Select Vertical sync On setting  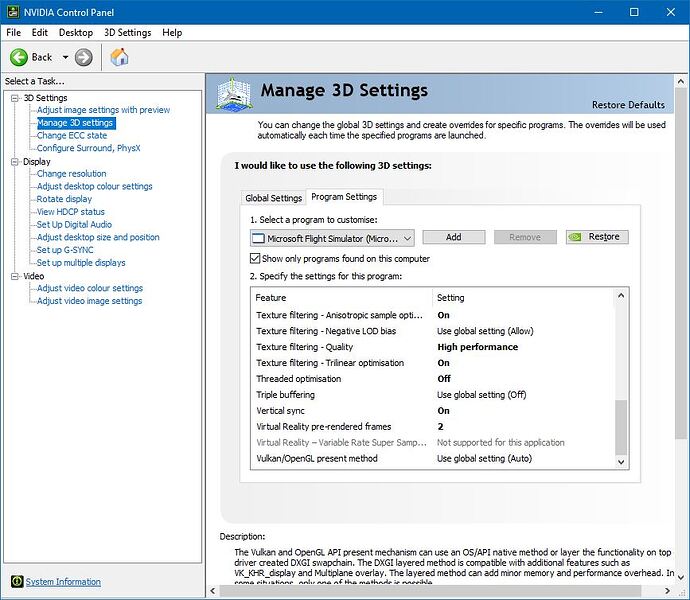click(x=443, y=411)
